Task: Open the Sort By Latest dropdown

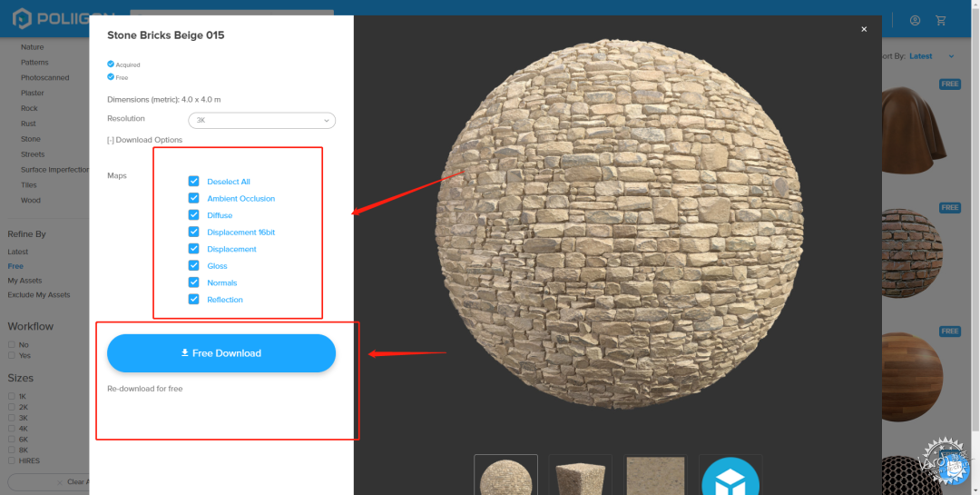Action: coord(931,56)
